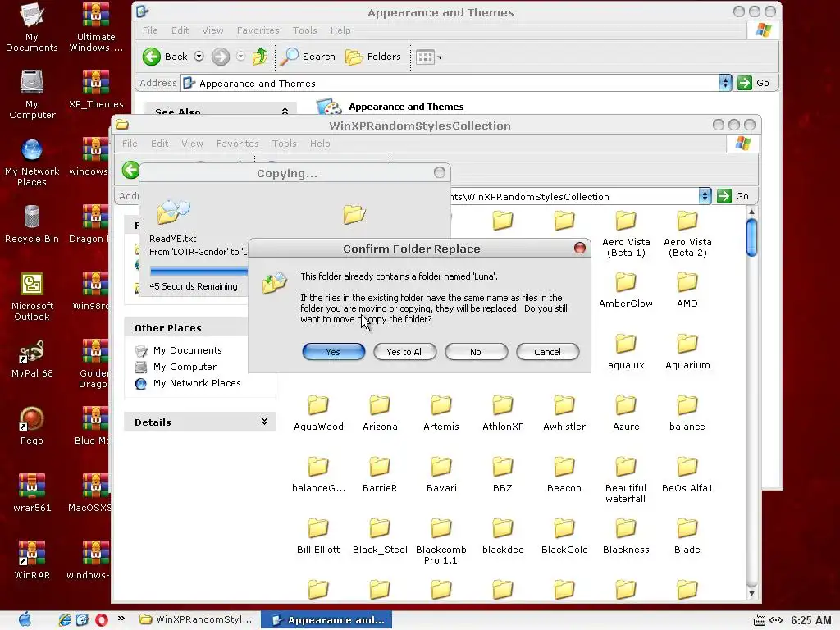The height and width of the screenshot is (630, 840).
Task: Expand the Details panel
Action: pos(264,422)
